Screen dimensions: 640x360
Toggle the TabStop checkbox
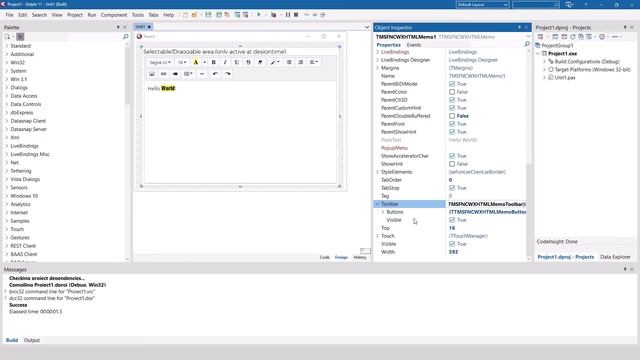coord(452,188)
